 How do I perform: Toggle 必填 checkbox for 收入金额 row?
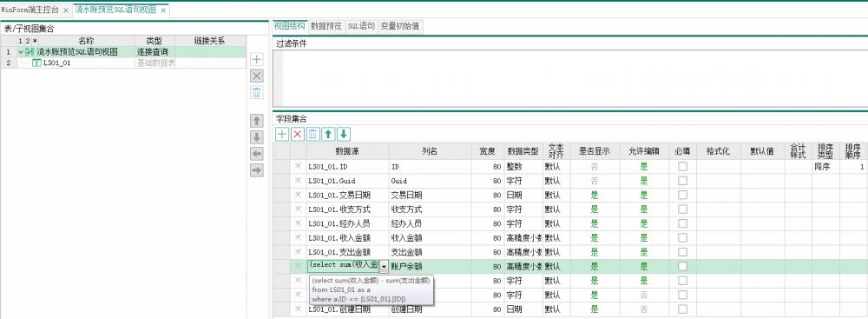(x=682, y=237)
